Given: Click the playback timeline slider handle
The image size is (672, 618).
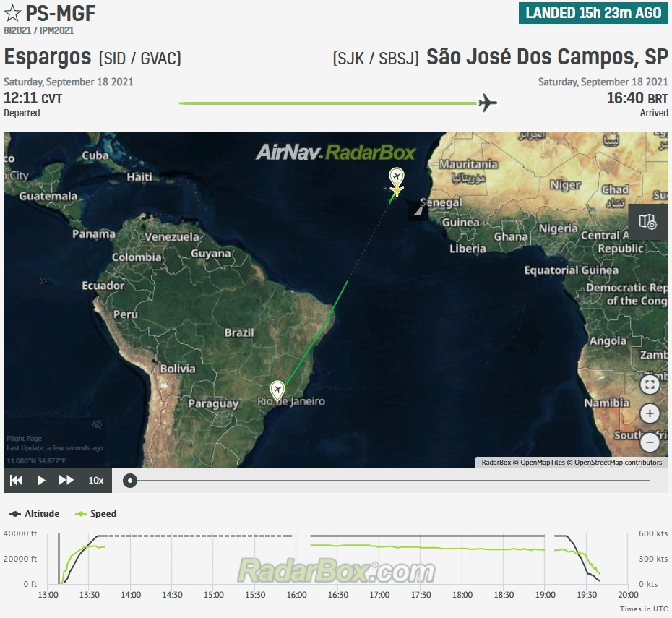Looking at the screenshot, I should point(130,481).
